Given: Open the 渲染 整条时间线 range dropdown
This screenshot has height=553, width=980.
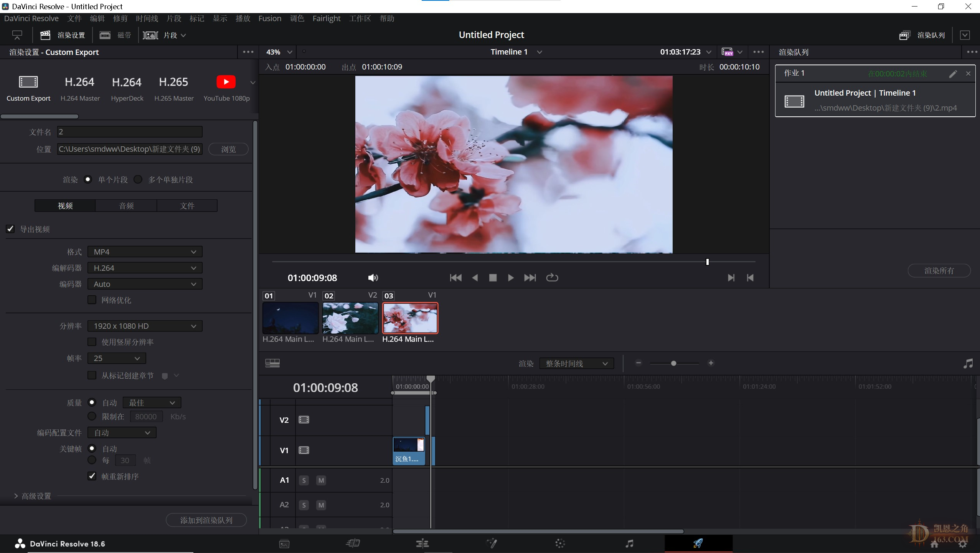Looking at the screenshot, I should pos(577,363).
